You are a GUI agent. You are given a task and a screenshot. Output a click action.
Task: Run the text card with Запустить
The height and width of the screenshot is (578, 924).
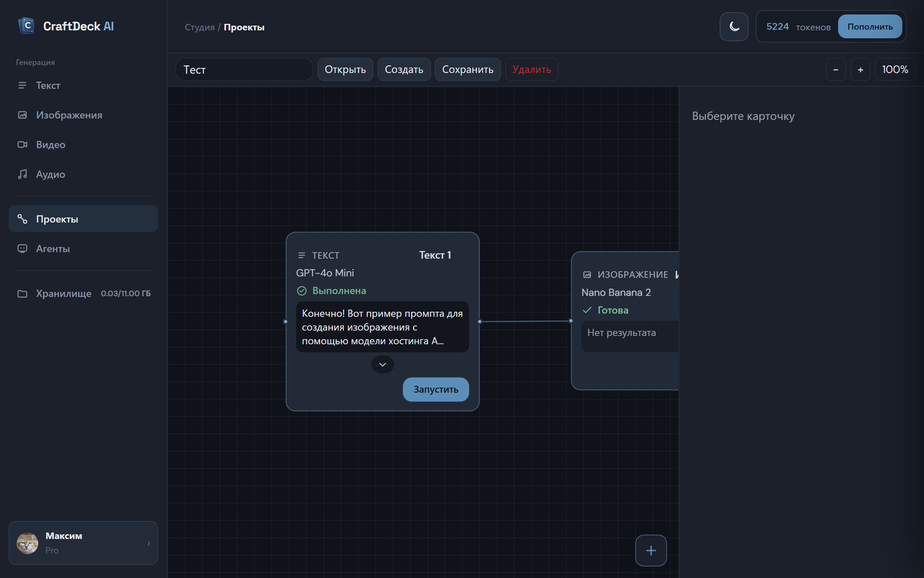[x=436, y=389]
